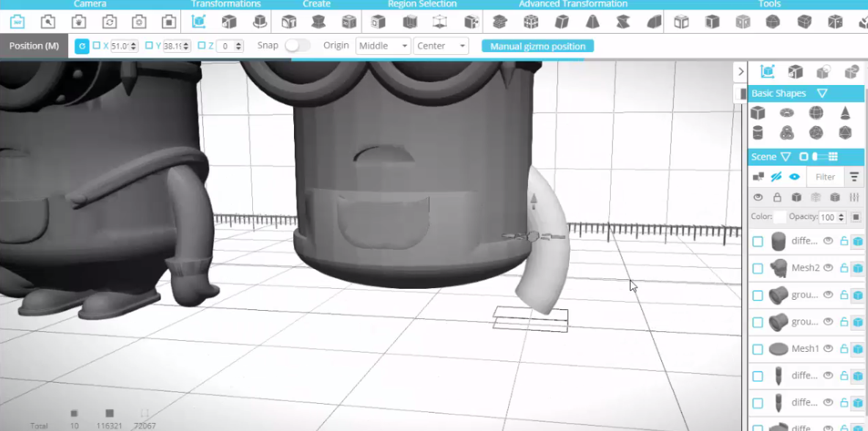Viewport: 868px width, 431px height.
Task: Open the 3D text create tool
Action: (x=288, y=22)
